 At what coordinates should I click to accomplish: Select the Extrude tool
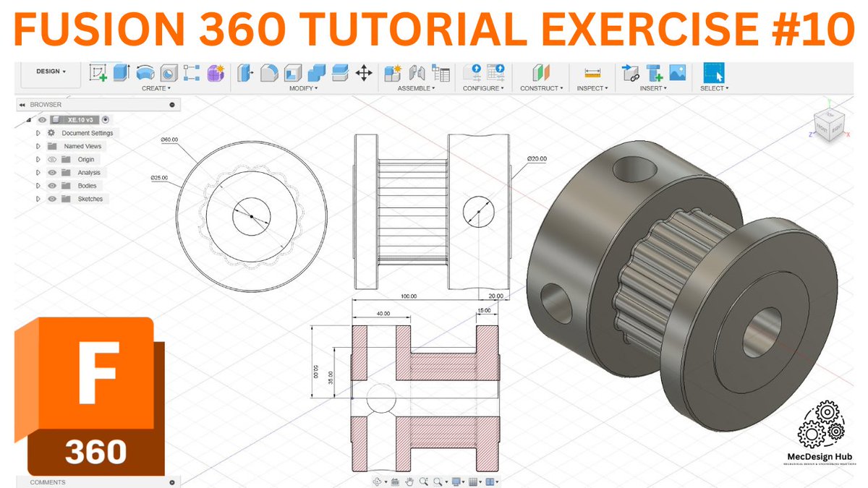click(121, 72)
